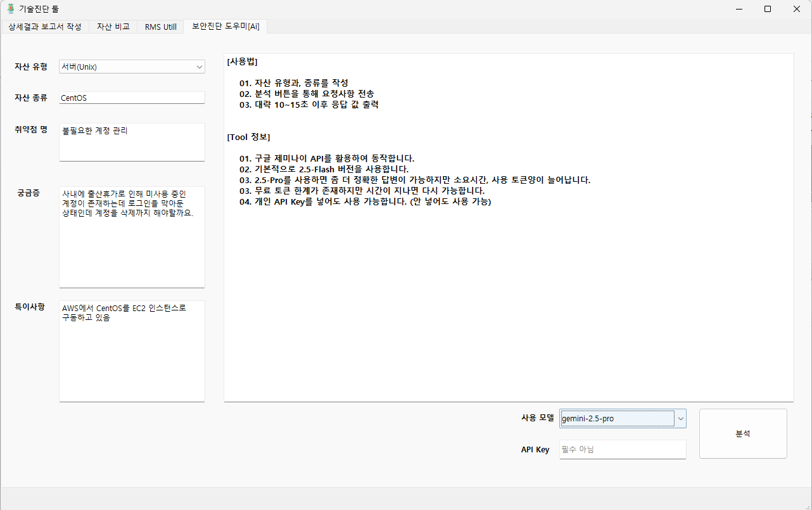Viewport: 812px width, 510px height.
Task: Switch to the 상세결과 보고서 작성 tab
Action: point(45,27)
